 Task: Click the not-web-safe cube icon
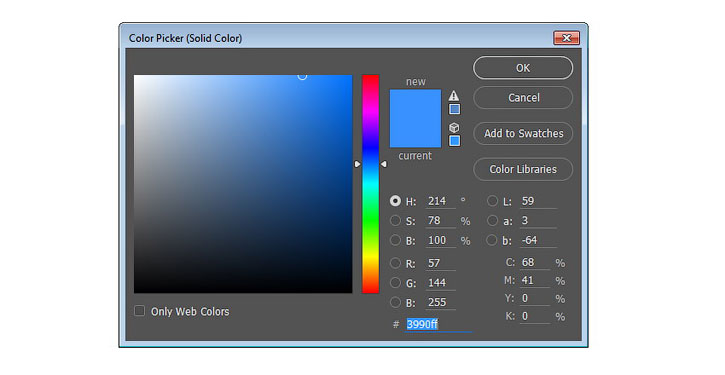[455, 128]
